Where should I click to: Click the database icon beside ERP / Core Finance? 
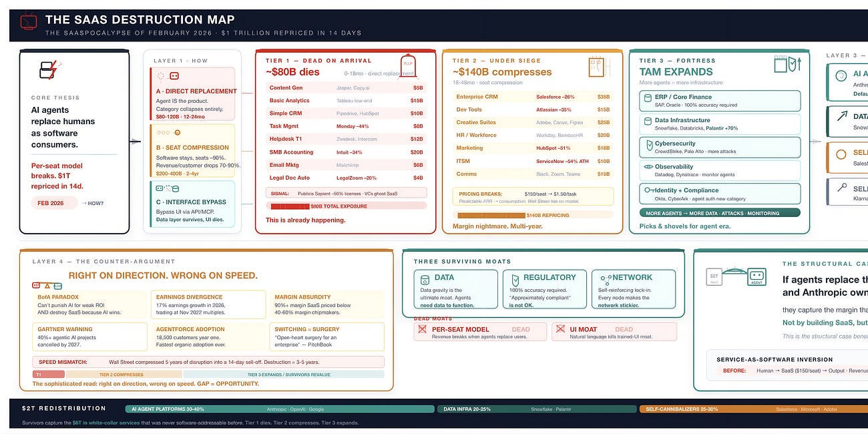pyautogui.click(x=646, y=97)
